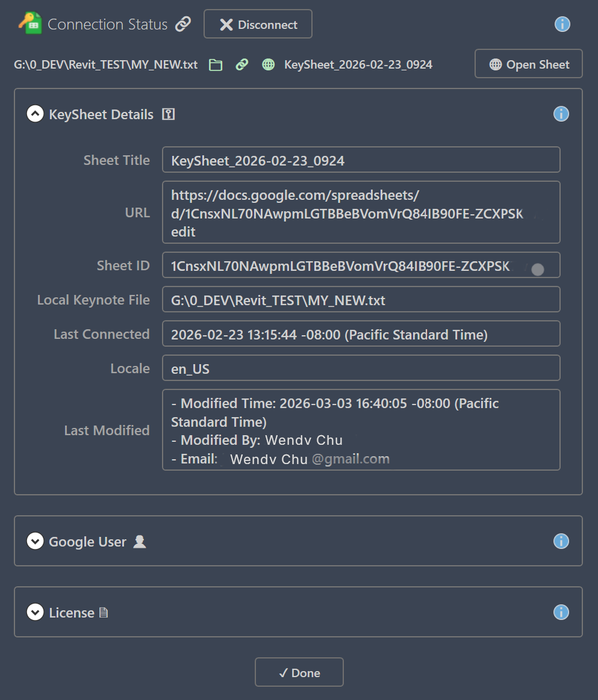Click the badge icon after KeySheet Details heading
Screen dimensions: 598x700
pos(169,114)
